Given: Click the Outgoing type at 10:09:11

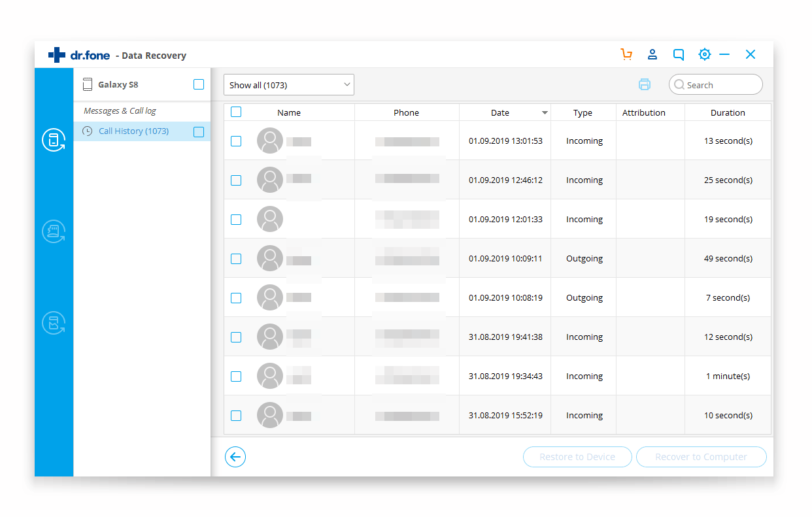Looking at the screenshot, I should pos(584,259).
